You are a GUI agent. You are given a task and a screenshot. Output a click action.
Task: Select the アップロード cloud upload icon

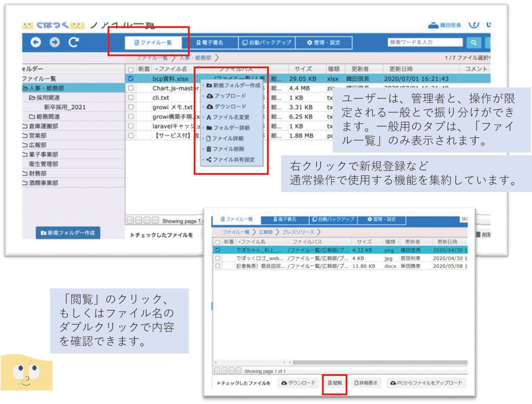click(x=210, y=96)
